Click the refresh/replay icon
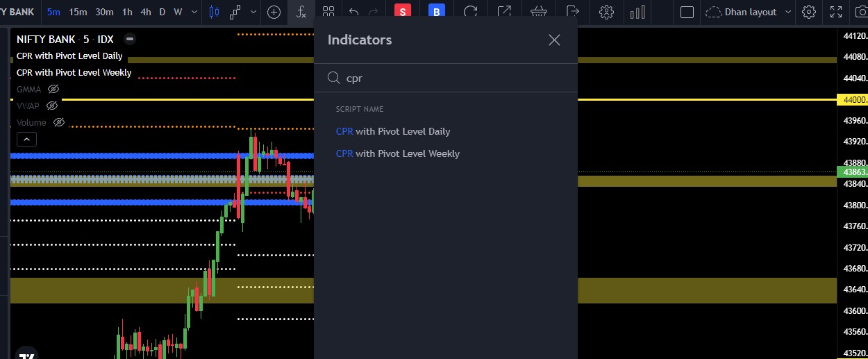Viewport: 868px width, 359px height. click(x=470, y=12)
